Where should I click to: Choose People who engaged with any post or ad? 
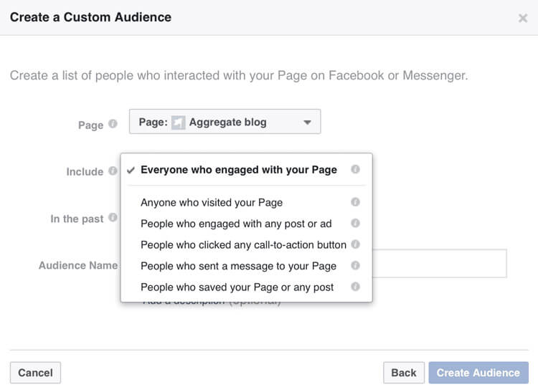point(246,224)
